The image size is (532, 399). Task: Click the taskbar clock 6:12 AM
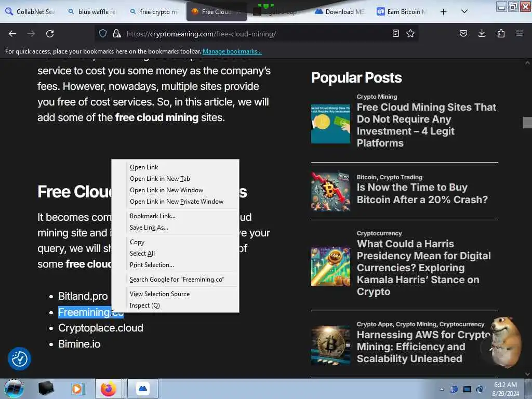(x=506, y=389)
